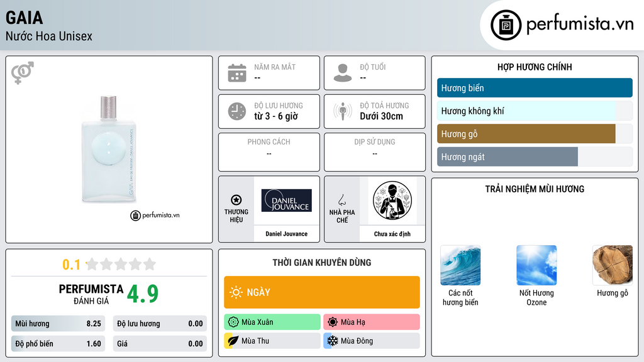Click the 'từ 3 - 6 giờ' value
The image size is (644, 362).
275,116
